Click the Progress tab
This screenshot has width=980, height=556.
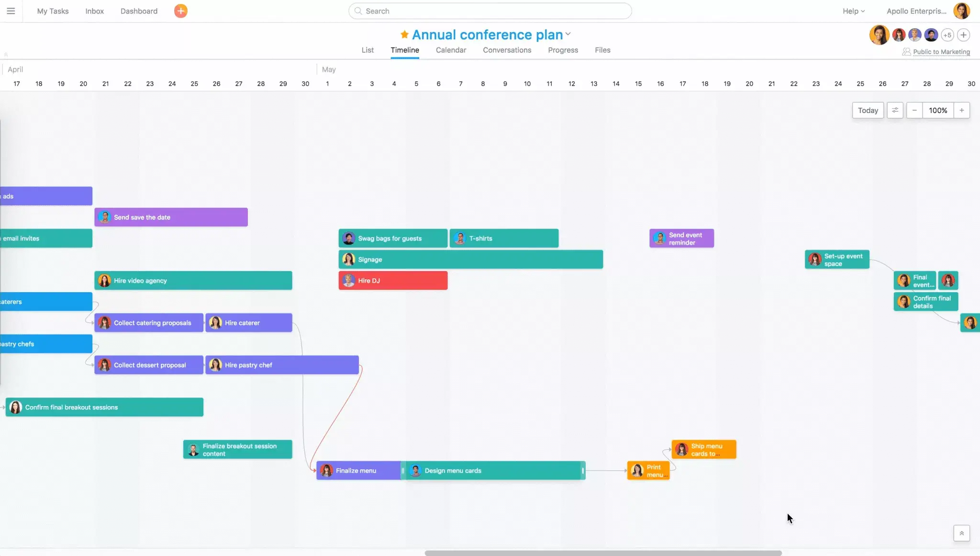point(563,50)
